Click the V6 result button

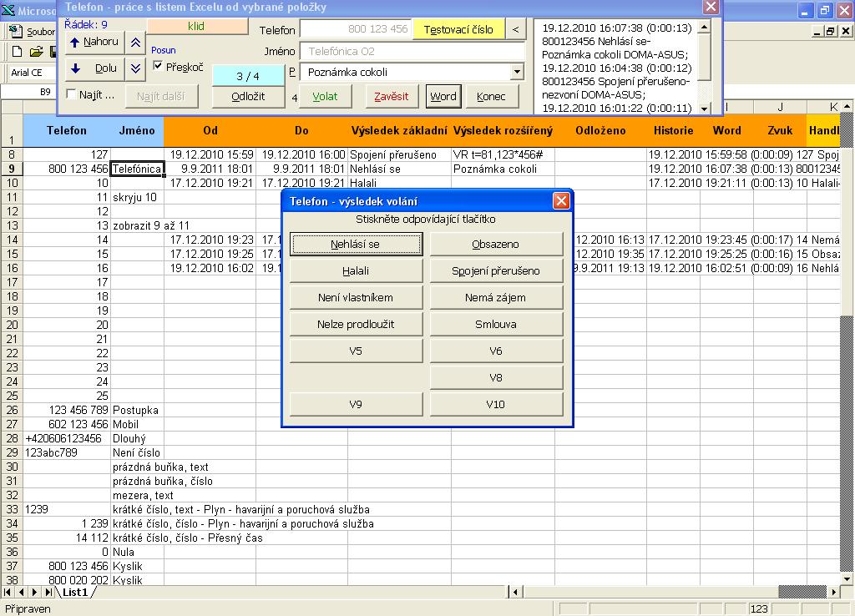pyautogui.click(x=496, y=351)
